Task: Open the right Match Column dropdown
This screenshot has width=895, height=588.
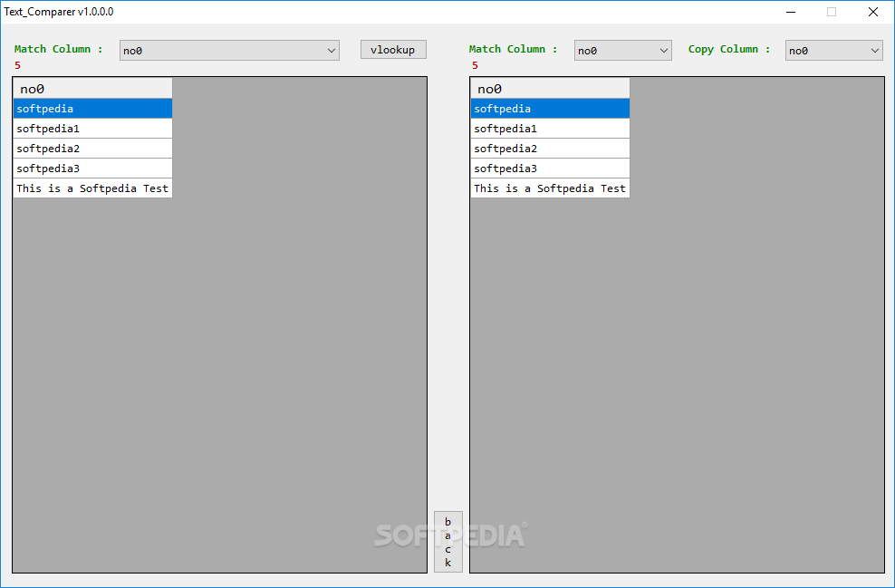Action: click(x=622, y=50)
